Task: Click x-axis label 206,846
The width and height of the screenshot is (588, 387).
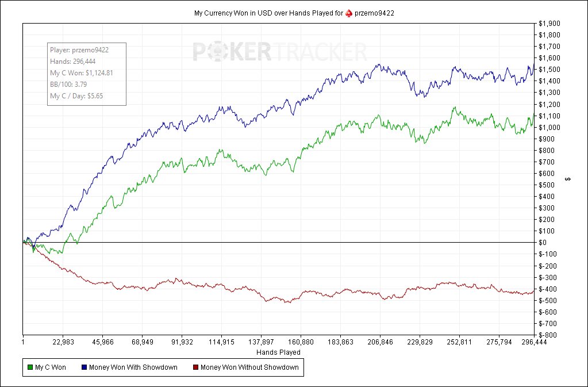Action: coord(380,342)
